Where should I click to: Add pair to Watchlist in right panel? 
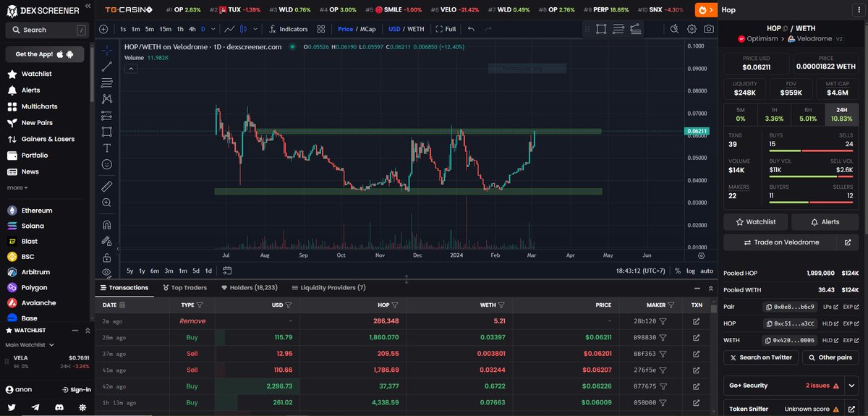[756, 221]
